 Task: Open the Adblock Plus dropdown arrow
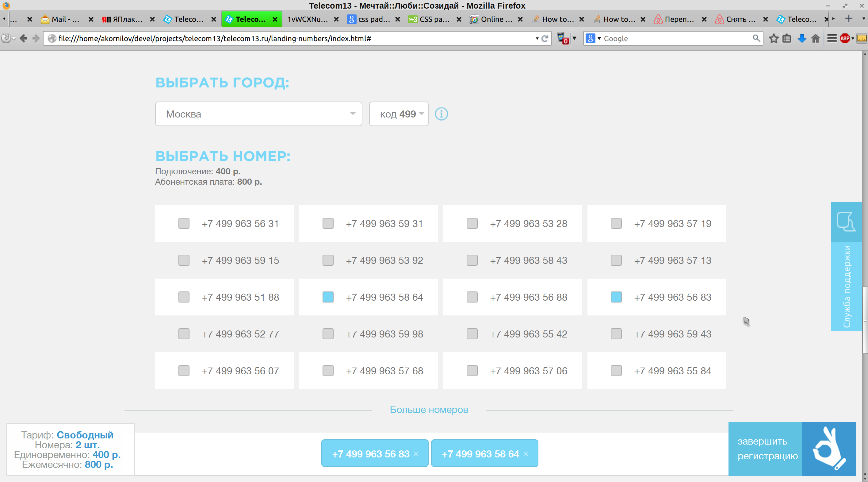852,38
